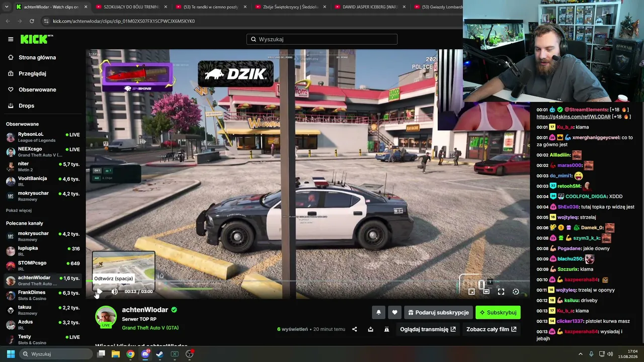Image resolution: width=644 pixels, height=362 pixels.
Task: Show hidden system tray icons
Action: (580, 354)
